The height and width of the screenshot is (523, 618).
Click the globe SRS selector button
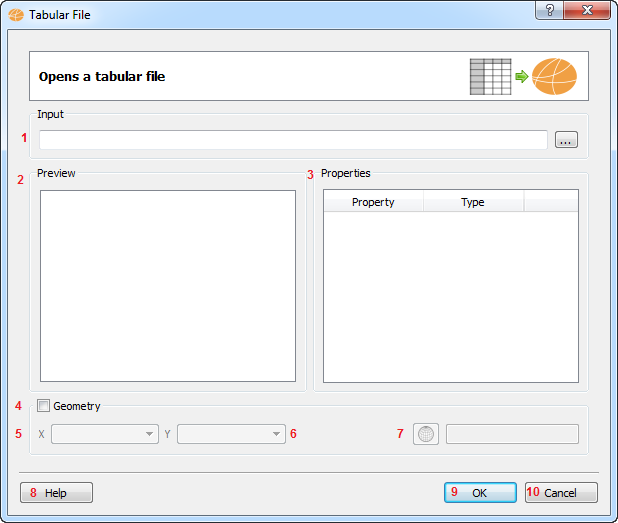426,434
